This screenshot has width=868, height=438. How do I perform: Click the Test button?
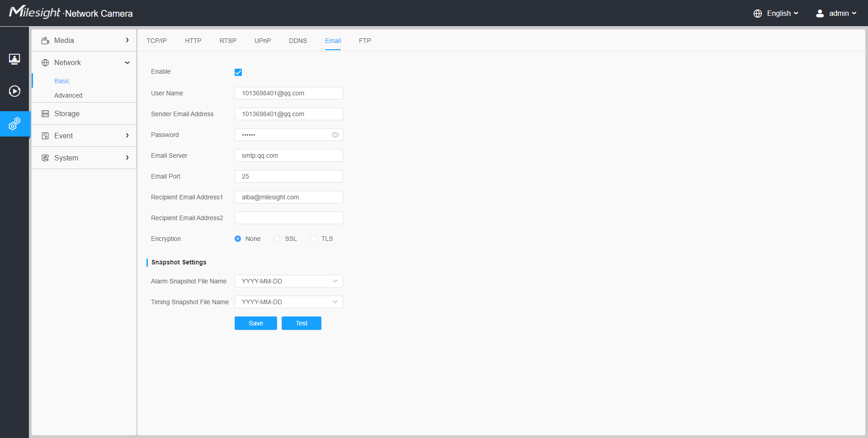click(x=301, y=324)
